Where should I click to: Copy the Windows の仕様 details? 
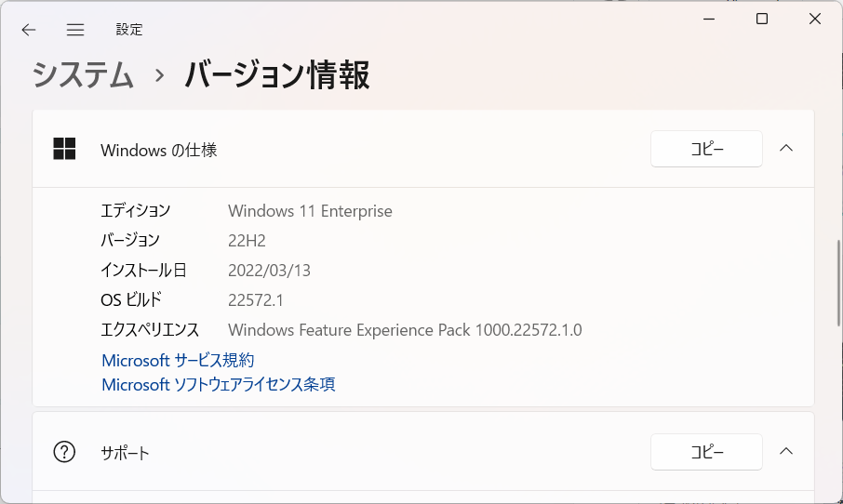coord(706,149)
